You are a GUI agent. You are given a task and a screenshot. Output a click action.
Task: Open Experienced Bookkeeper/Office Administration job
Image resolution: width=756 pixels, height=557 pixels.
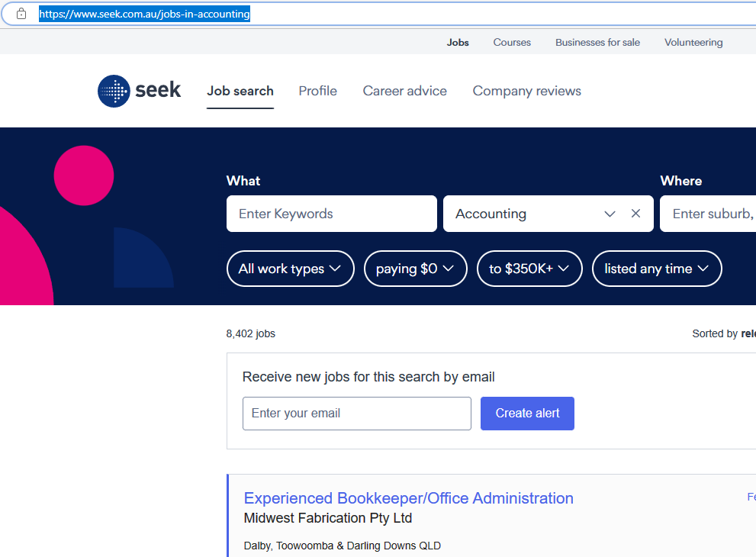tap(408, 498)
